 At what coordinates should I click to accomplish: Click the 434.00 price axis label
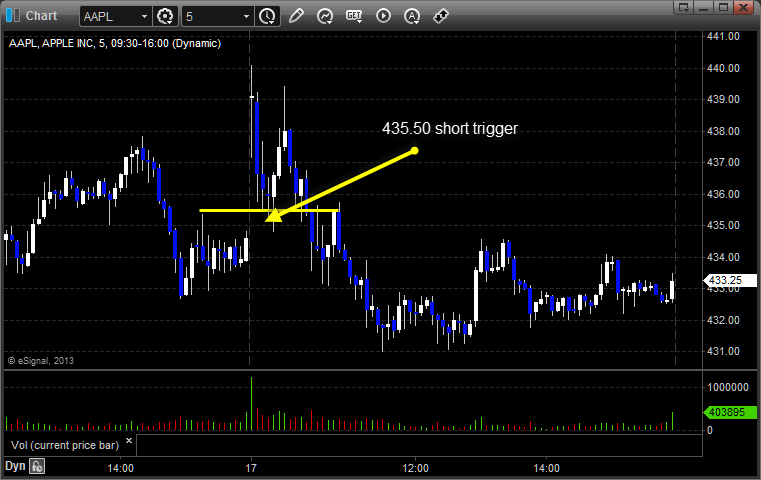click(x=723, y=257)
